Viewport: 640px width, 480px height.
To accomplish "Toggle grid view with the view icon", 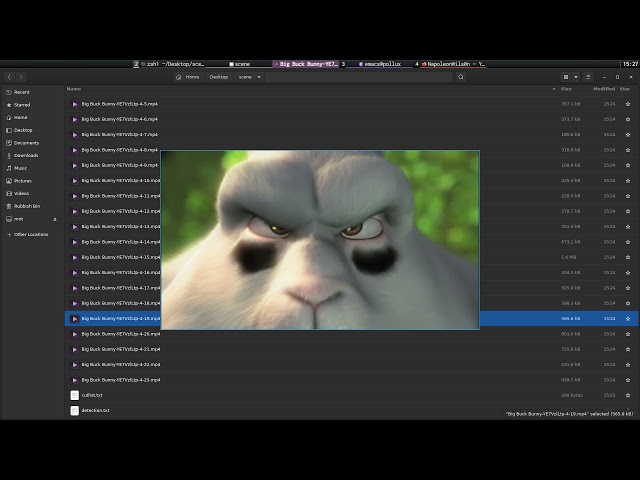I will [566, 77].
